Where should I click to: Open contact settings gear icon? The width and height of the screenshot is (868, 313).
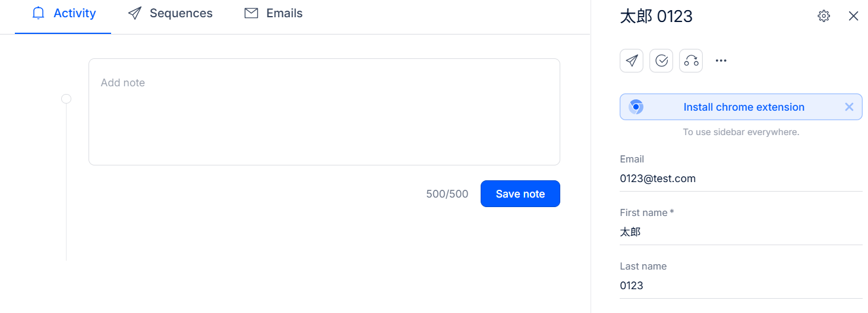click(x=823, y=16)
